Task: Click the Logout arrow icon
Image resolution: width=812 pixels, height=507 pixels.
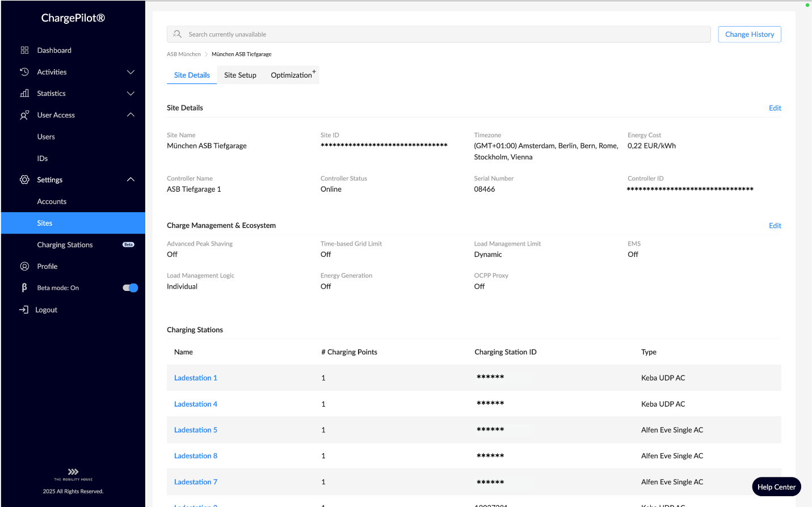Action: pyautogui.click(x=24, y=310)
